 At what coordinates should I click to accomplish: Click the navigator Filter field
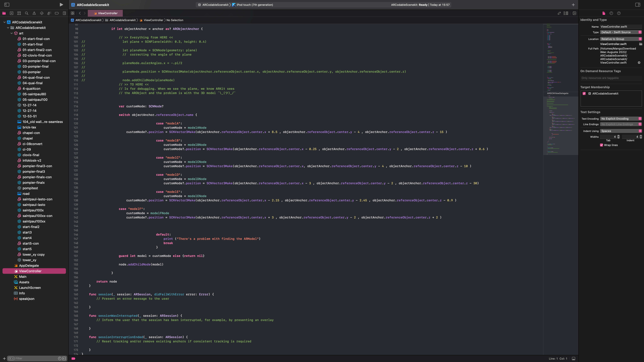point(35,358)
